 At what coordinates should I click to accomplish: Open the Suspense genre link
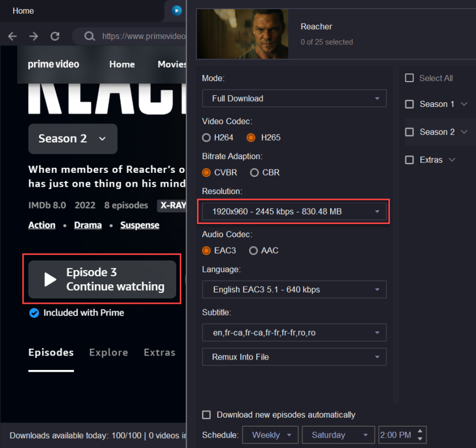(x=140, y=225)
